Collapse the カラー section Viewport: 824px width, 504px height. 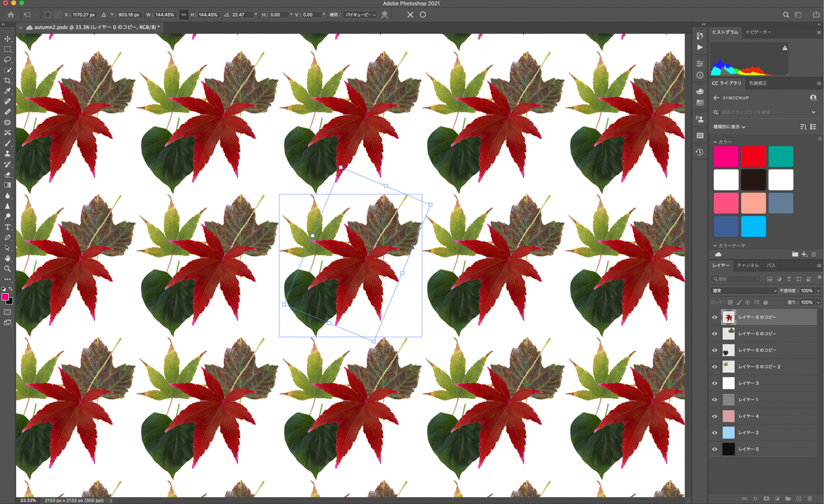click(x=715, y=142)
